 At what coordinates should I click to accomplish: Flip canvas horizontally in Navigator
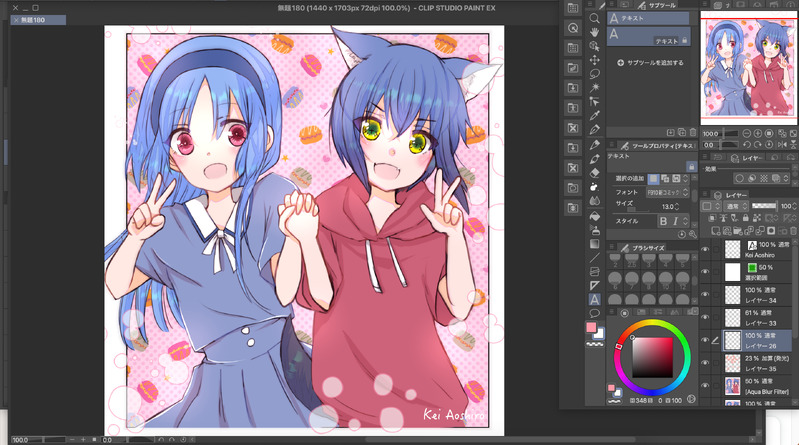point(782,145)
